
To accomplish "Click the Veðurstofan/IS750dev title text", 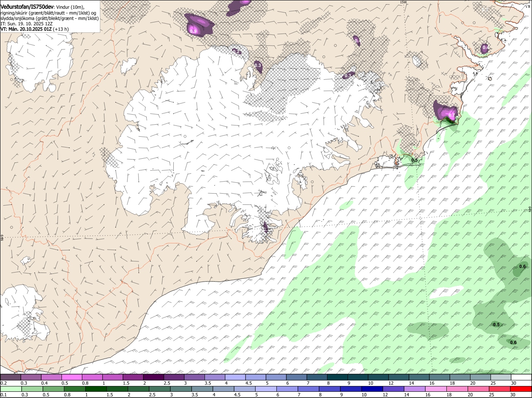I will click(x=27, y=7).
